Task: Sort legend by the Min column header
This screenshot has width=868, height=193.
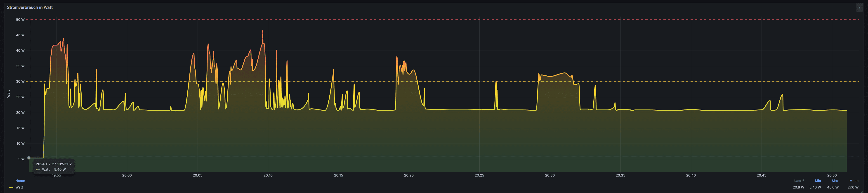Action: (818, 181)
